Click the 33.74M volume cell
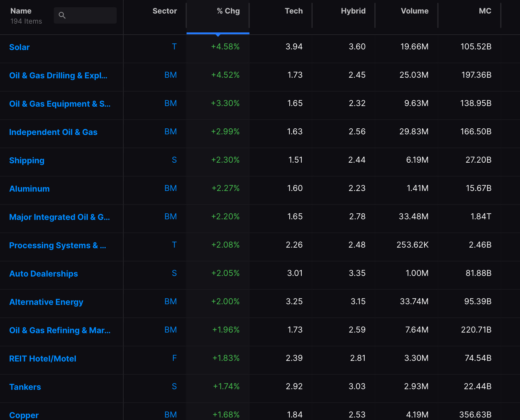This screenshot has width=520, height=420. pyautogui.click(x=414, y=301)
